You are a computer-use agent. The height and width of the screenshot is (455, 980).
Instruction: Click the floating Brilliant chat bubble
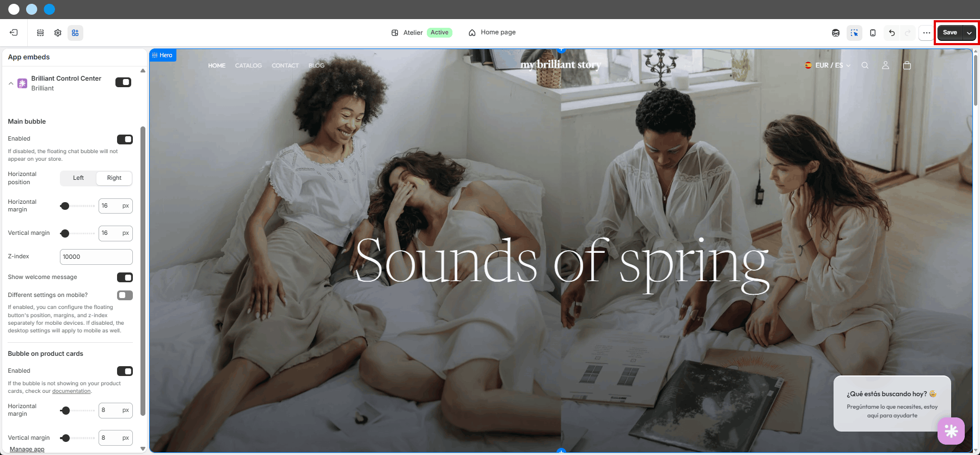951,431
